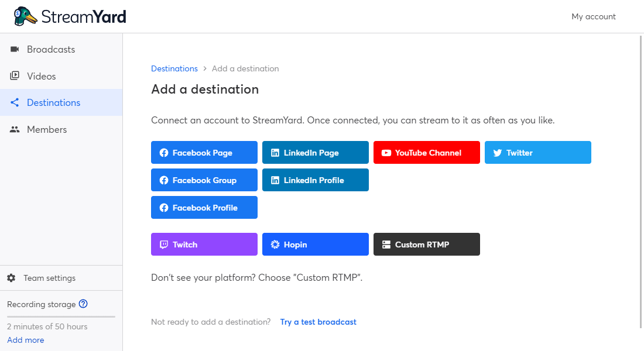Click the Hopin logo icon
Screen dimensions: 644x351
275,245
